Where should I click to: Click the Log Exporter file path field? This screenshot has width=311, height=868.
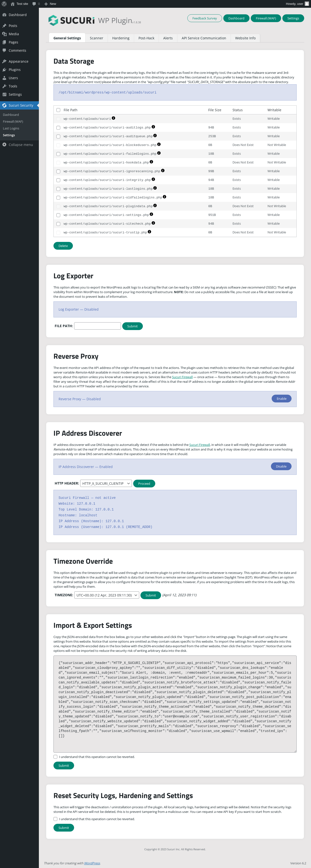click(x=97, y=326)
